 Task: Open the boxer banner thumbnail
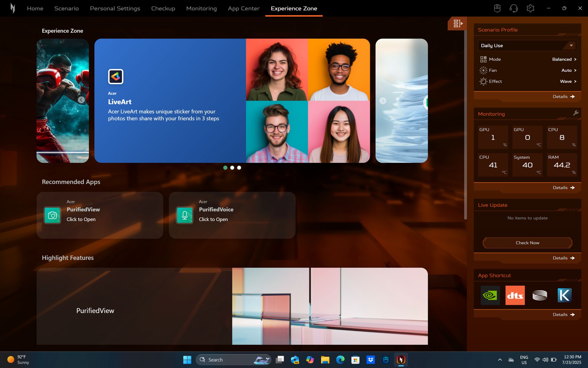point(63,101)
